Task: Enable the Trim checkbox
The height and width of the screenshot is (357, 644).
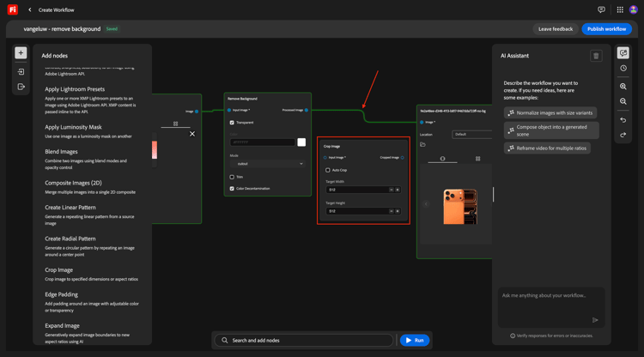Action: pyautogui.click(x=232, y=177)
